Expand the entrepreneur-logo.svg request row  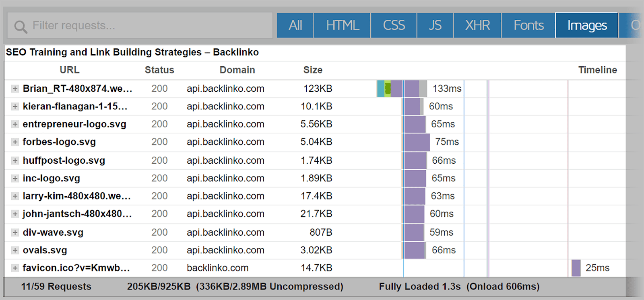[x=15, y=124]
